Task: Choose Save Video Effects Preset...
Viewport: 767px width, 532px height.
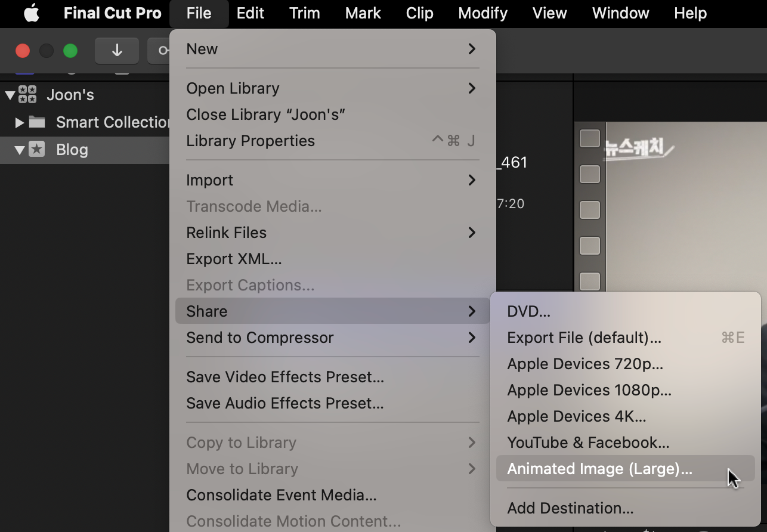Action: (333, 377)
